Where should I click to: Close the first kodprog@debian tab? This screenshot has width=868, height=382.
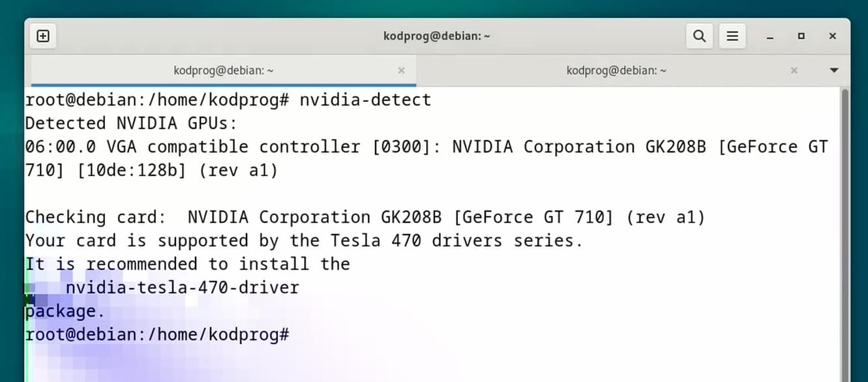401,70
